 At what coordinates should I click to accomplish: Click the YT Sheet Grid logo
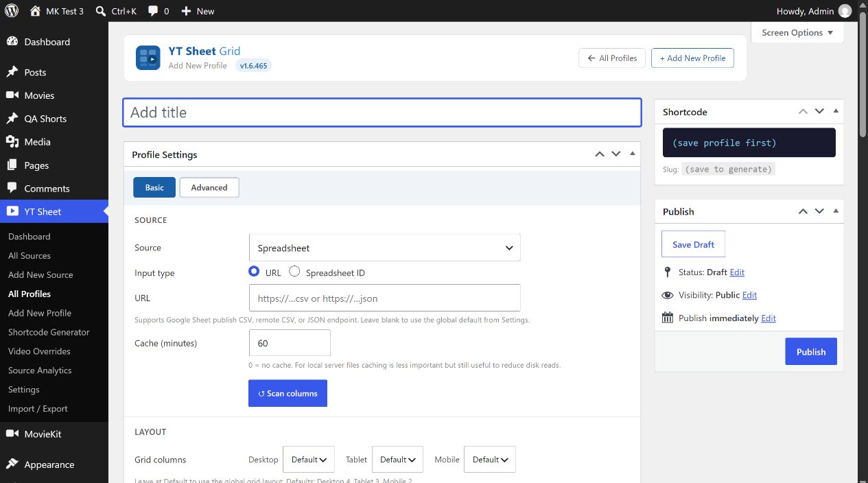(x=148, y=58)
